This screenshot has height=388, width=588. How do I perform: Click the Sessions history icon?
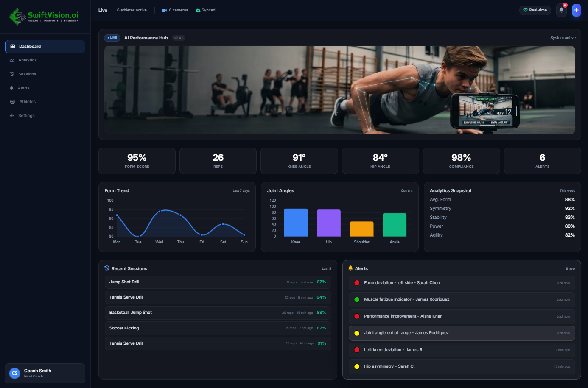12,74
